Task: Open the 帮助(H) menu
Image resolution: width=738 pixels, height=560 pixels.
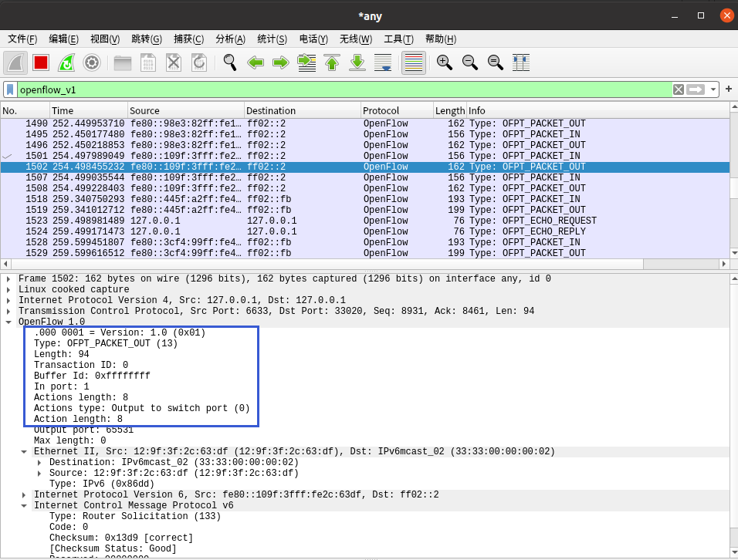Action: pos(441,39)
